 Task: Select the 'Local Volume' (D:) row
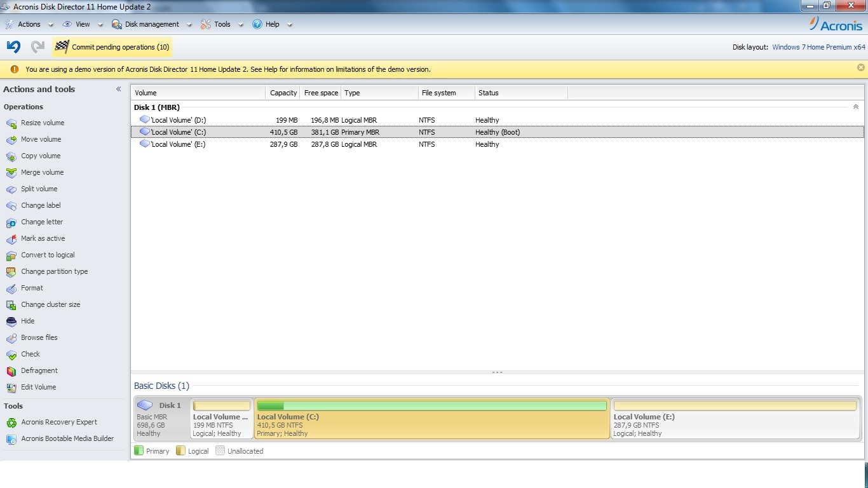pos(497,120)
